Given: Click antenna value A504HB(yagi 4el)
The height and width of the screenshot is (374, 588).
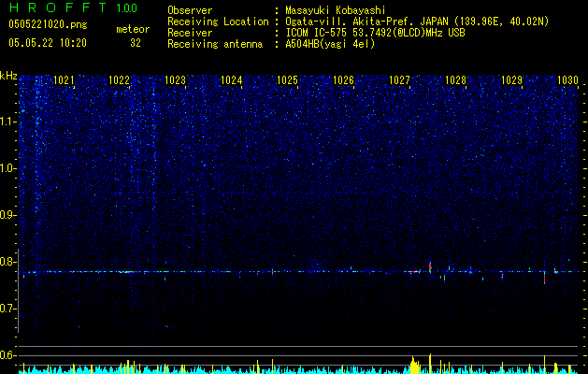Looking at the screenshot, I should [330, 44].
